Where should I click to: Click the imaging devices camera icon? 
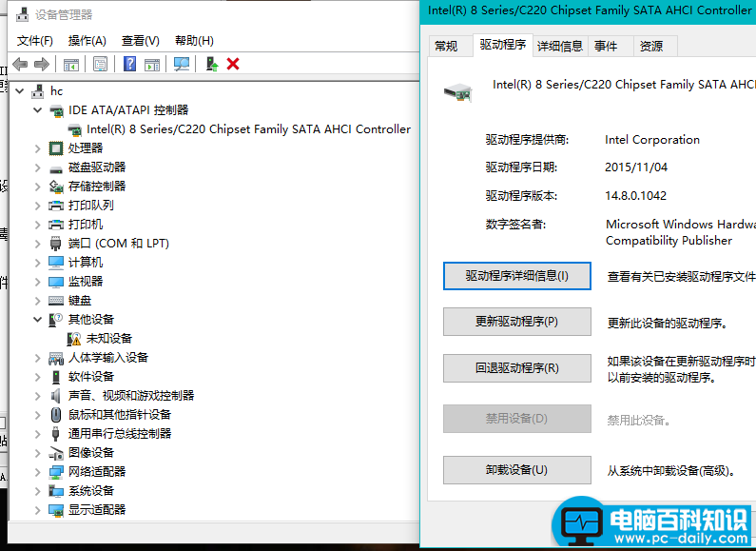tap(56, 453)
